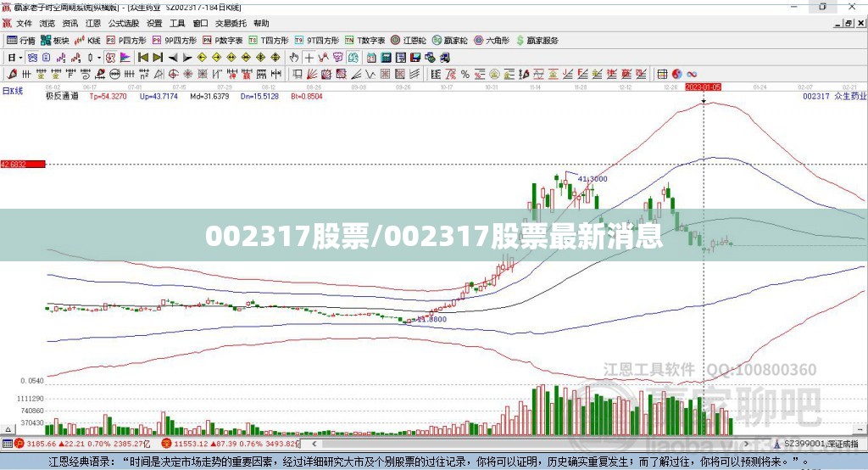
Task: Select the hand pan tool
Action: (x=294, y=58)
